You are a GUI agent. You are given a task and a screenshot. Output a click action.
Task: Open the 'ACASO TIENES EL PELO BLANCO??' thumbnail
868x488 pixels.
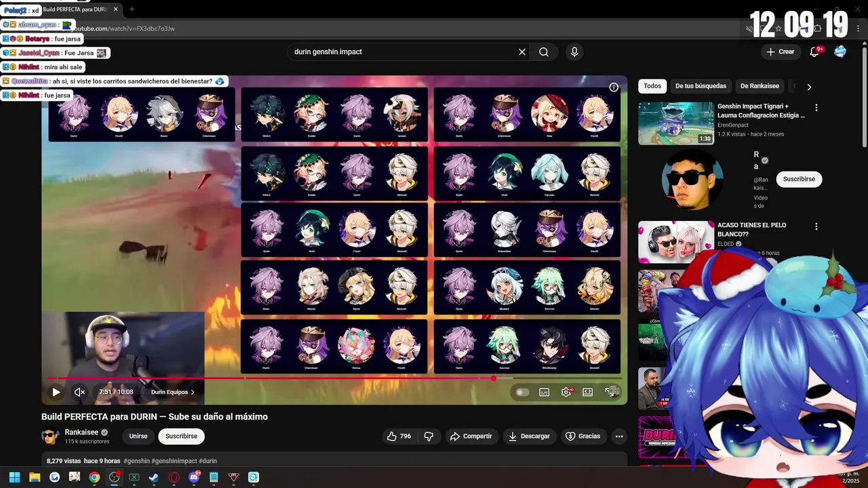tap(676, 242)
